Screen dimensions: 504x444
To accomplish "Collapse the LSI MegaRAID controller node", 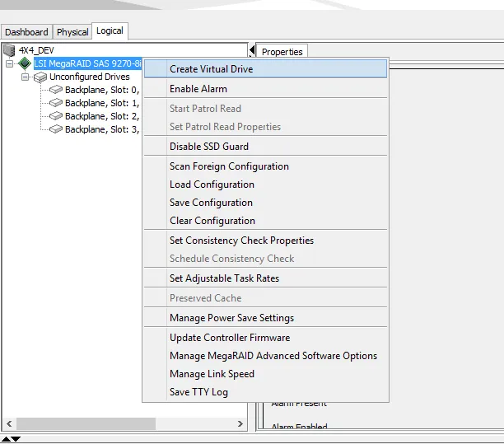I will coord(10,63).
